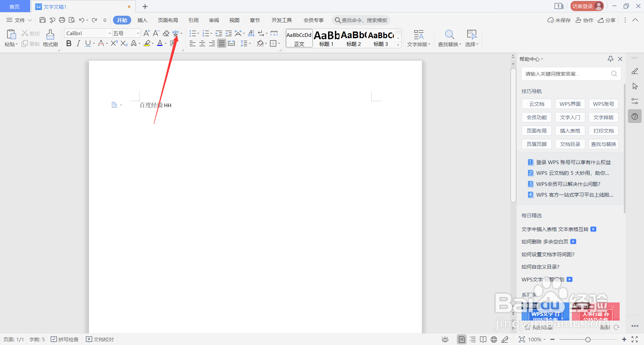
Task: Open the font size (五号) dropdown
Action: coord(138,33)
